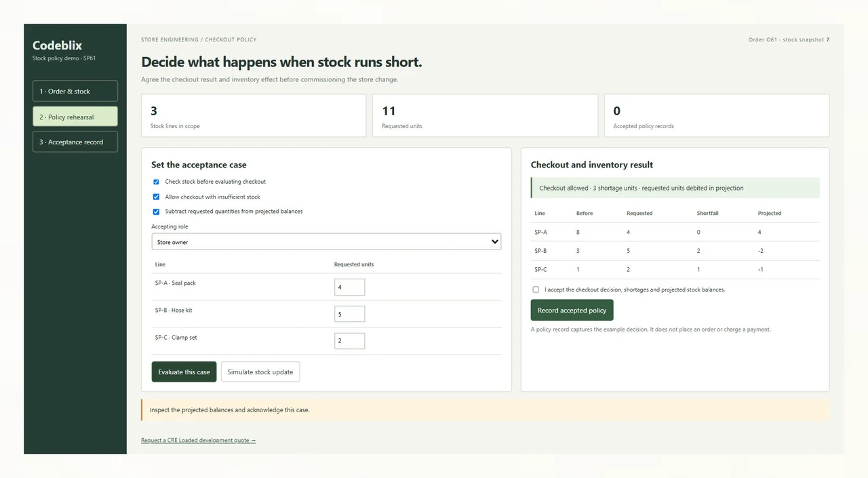Click the Checkout and inventory result heading
The width and height of the screenshot is (868, 478).
tap(592, 165)
